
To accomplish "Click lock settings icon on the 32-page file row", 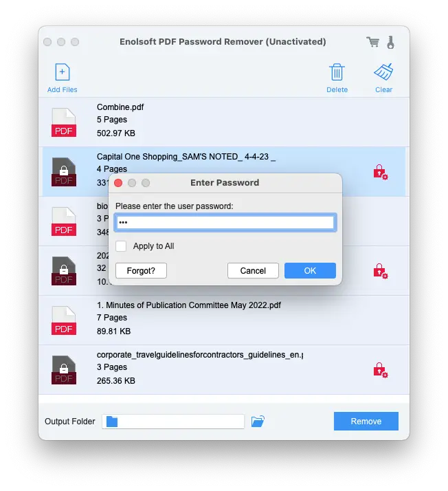I will coord(381,271).
